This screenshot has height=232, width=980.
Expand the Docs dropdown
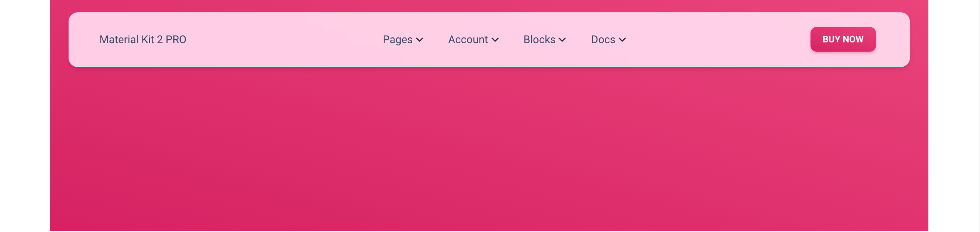609,40
